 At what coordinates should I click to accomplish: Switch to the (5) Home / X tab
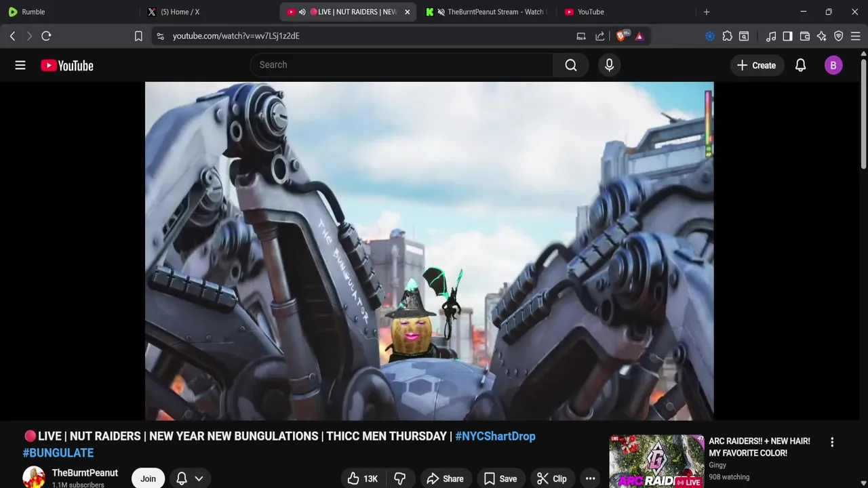[x=209, y=12]
